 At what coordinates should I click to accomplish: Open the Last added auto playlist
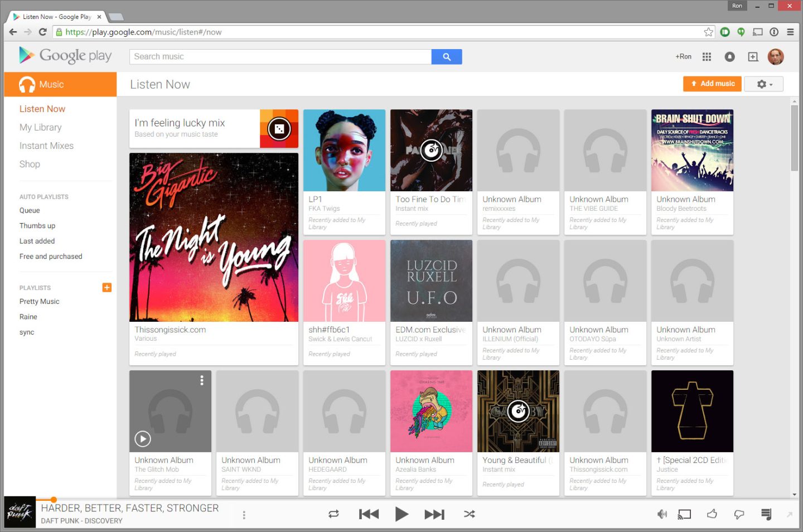[37, 241]
